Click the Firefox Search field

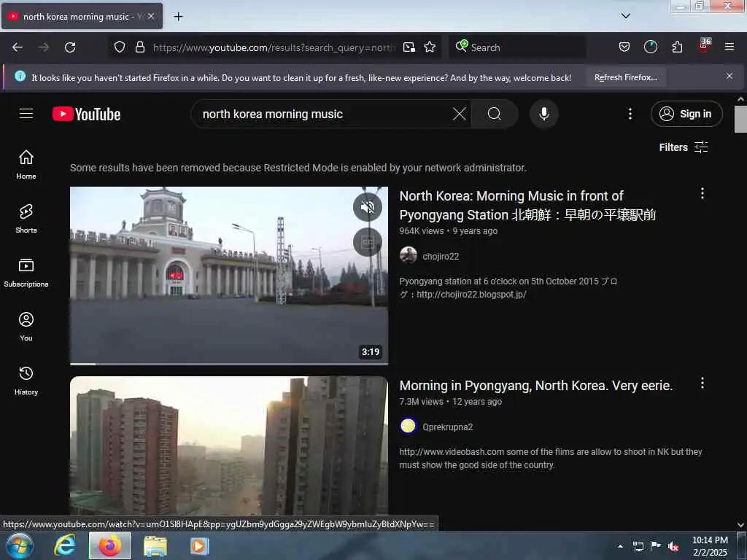517,47
